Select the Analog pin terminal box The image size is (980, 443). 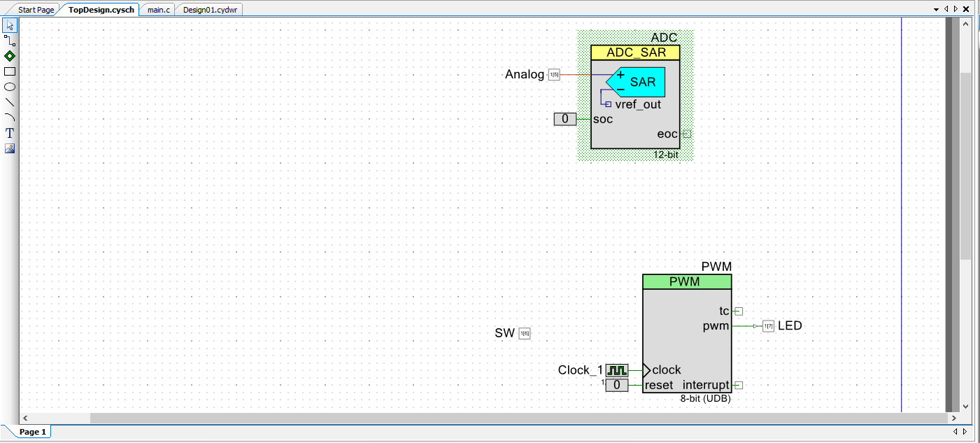click(x=554, y=75)
